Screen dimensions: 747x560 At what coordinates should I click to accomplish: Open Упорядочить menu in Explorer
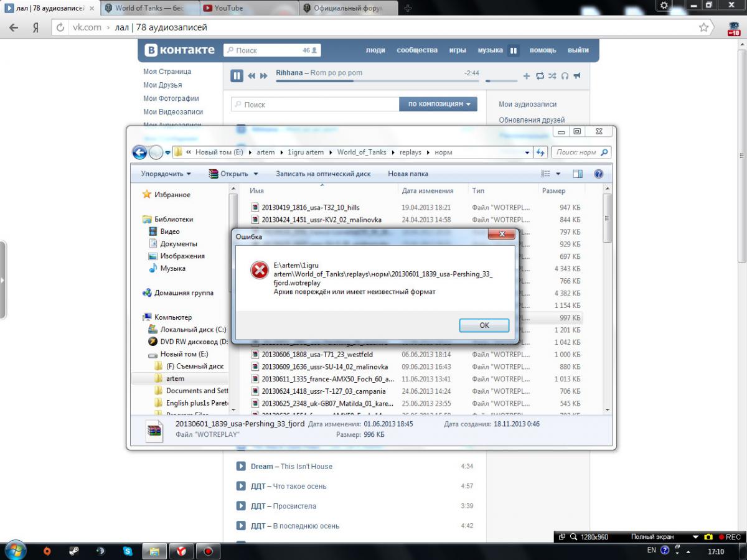(166, 174)
